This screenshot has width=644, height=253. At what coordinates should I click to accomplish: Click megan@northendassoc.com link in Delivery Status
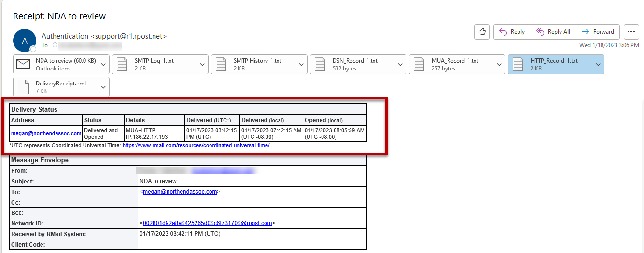tap(46, 134)
